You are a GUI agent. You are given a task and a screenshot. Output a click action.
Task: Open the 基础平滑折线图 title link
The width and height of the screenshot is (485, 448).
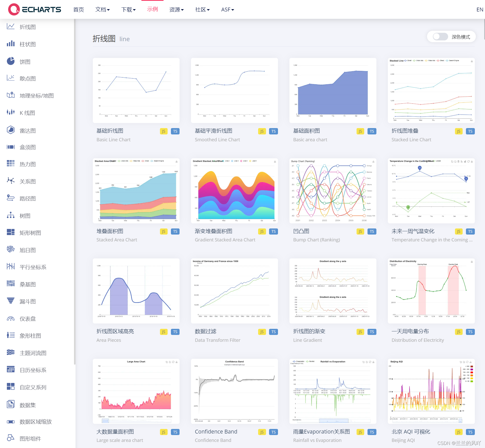pos(213,131)
